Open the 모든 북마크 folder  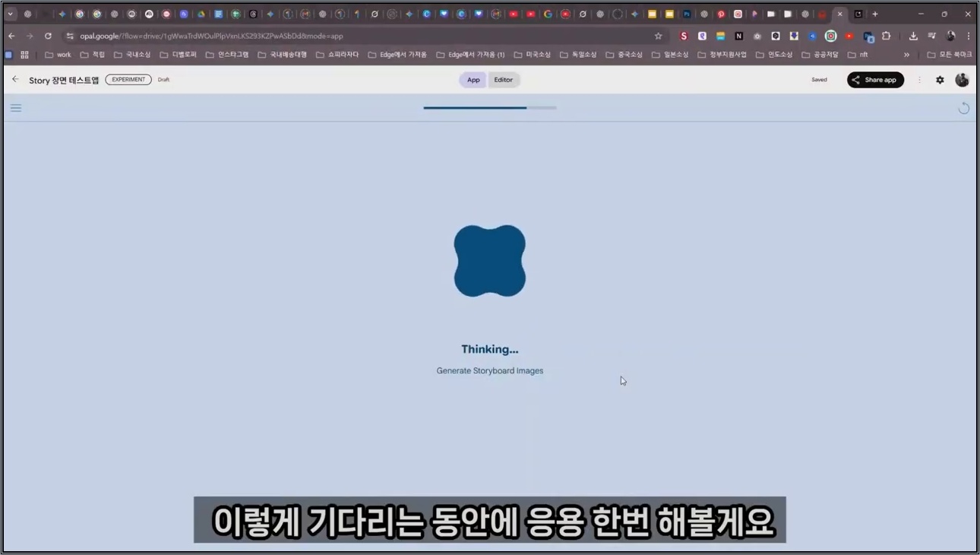pos(950,55)
